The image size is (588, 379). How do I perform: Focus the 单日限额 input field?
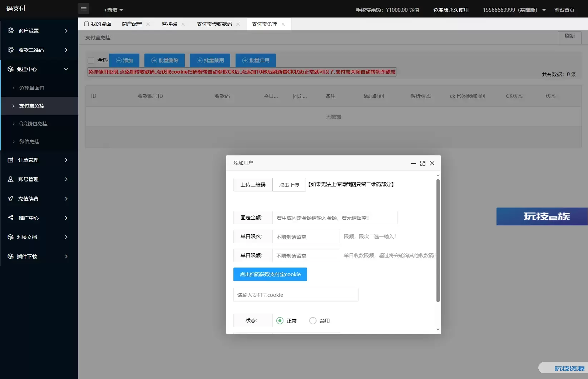pos(306,255)
